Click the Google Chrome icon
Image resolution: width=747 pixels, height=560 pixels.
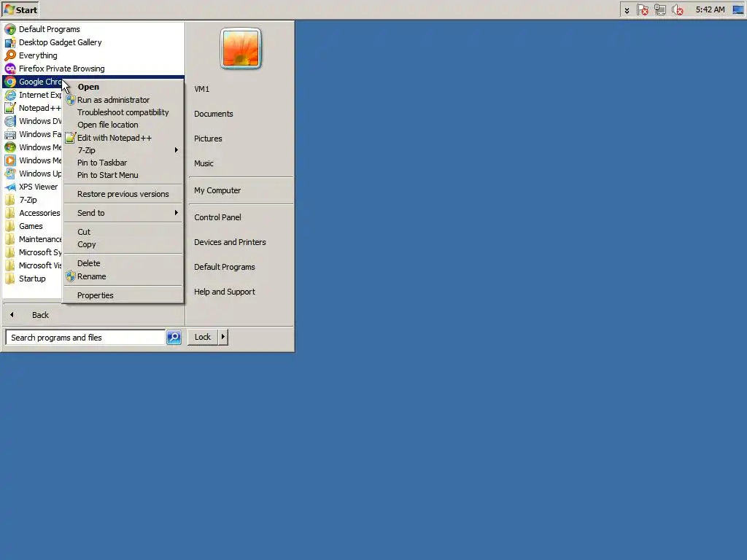tap(10, 82)
